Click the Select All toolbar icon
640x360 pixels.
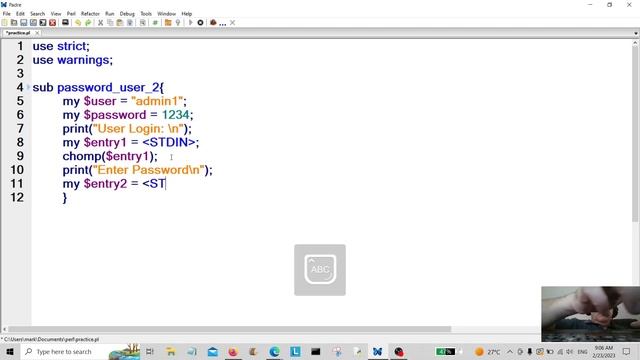tap(130, 23)
